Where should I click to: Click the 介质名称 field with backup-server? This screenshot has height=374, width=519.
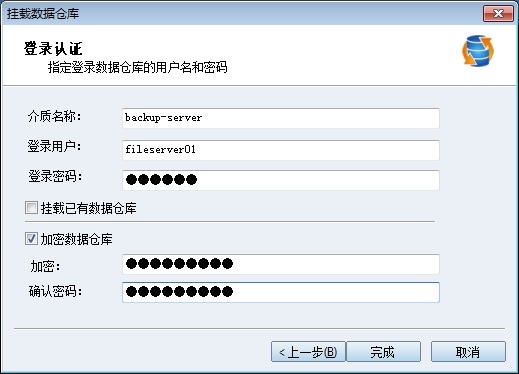pyautogui.click(x=281, y=118)
